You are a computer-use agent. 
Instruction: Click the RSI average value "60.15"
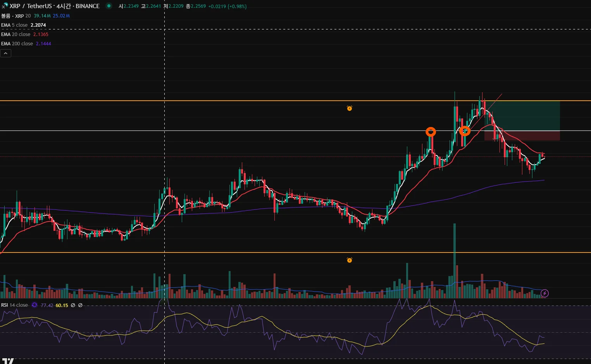click(62, 305)
